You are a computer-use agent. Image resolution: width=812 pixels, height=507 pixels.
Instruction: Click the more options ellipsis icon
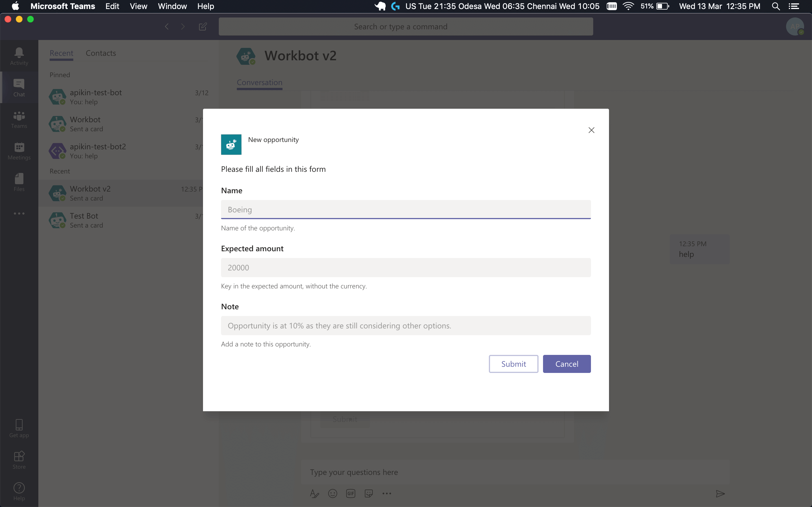click(x=19, y=213)
